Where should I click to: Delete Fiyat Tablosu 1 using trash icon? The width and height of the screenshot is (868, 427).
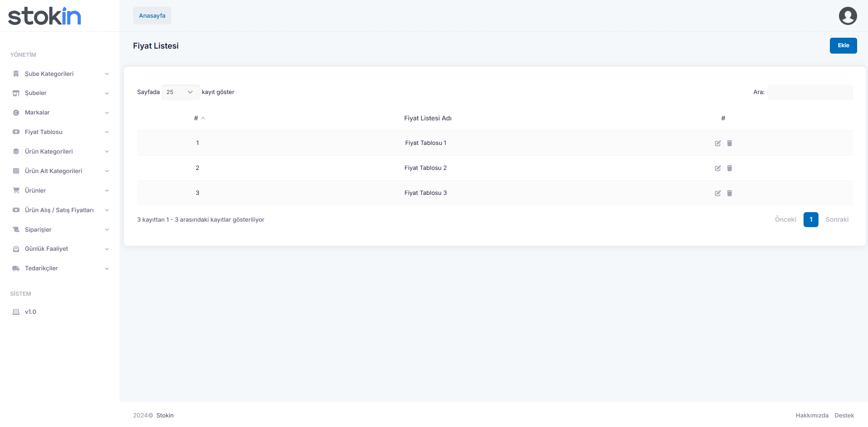point(730,143)
